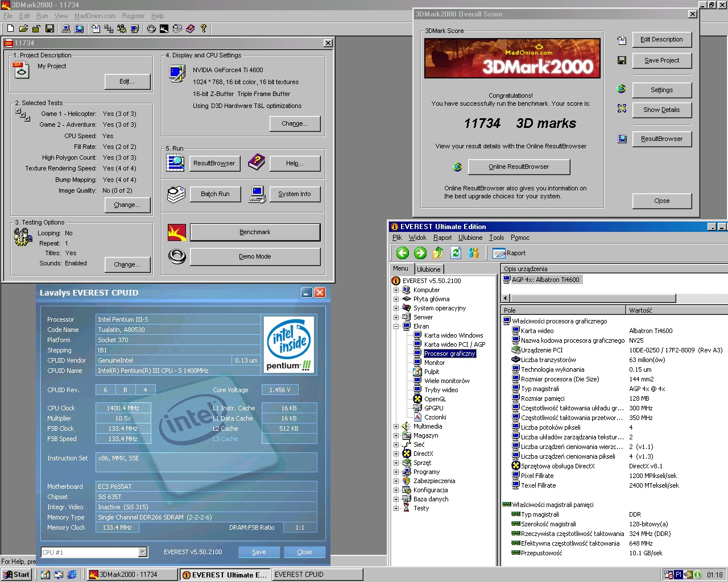
Task: Click the Benchmark button
Action: (x=255, y=232)
